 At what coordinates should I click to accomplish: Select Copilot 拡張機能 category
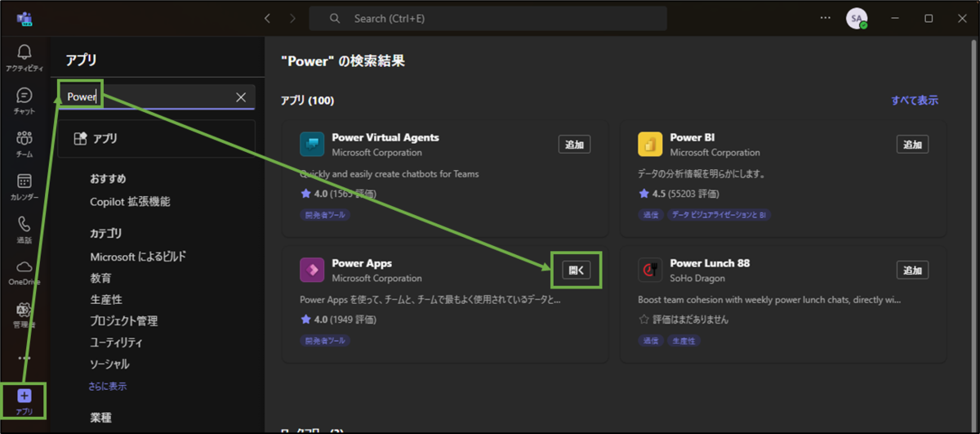pos(130,202)
